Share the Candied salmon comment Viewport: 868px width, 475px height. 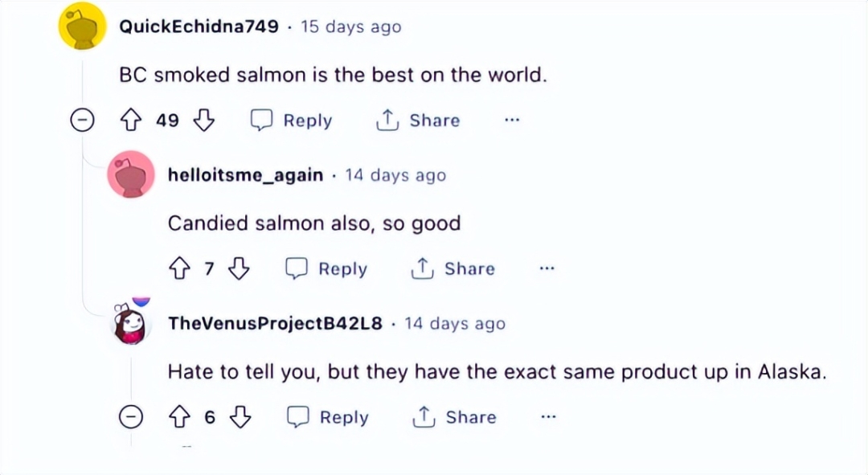pos(452,268)
